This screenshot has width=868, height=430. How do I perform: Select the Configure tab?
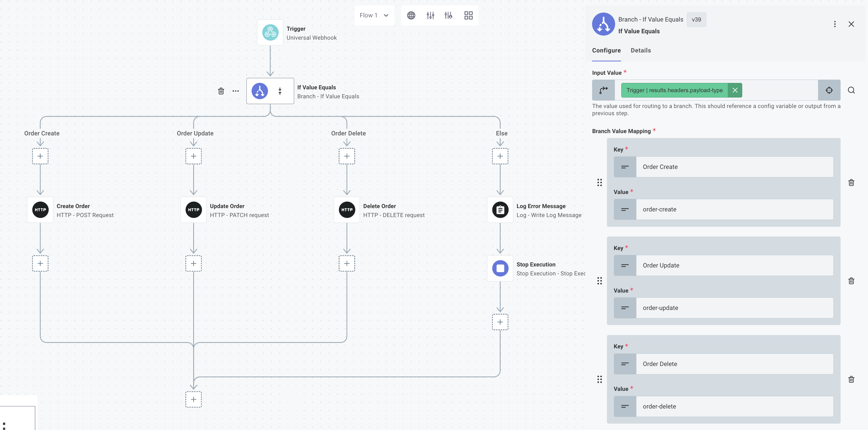pos(606,50)
